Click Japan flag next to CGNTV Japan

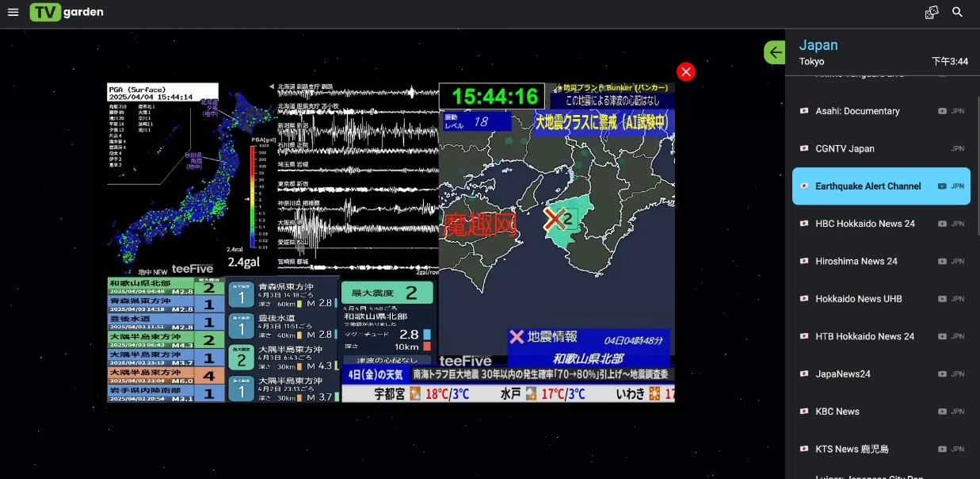click(x=804, y=148)
